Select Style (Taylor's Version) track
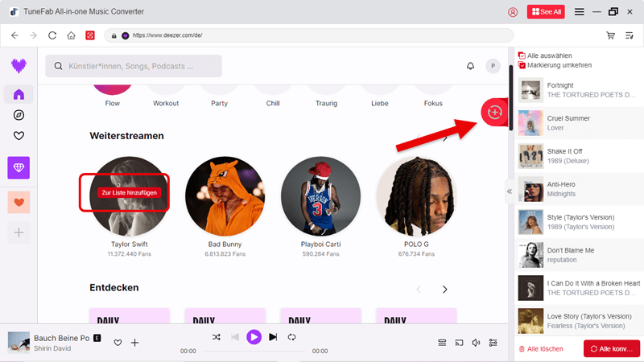Image resolution: width=644 pixels, height=362 pixels. coord(579,222)
